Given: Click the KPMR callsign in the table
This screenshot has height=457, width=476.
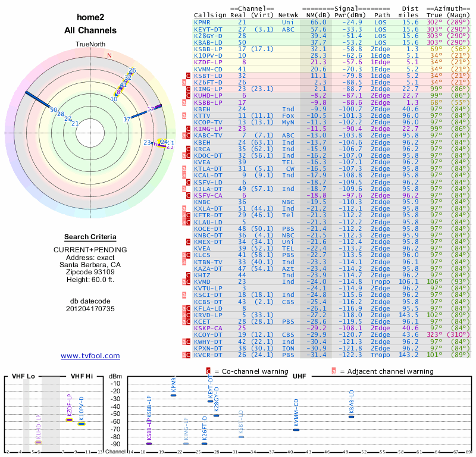Looking at the screenshot, I should click(202, 22).
